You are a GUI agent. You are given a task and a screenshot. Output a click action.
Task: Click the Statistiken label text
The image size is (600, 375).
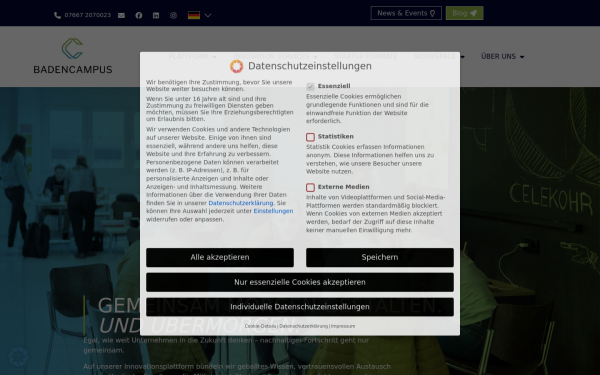pyautogui.click(x=336, y=137)
